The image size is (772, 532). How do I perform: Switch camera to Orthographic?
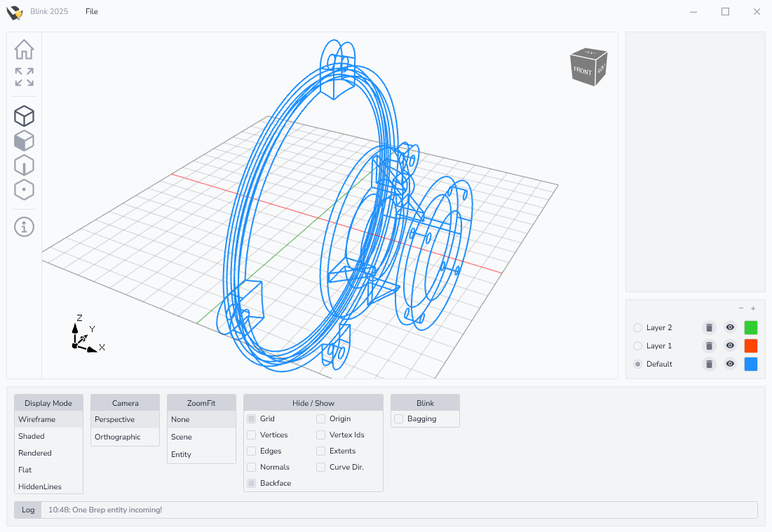[x=118, y=437]
